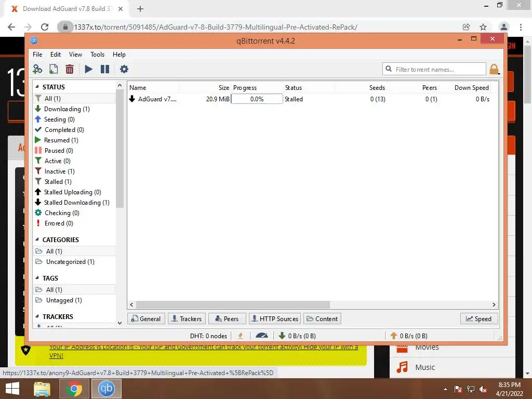Select the Checking (0) filter
The image size is (532, 399).
pos(74,212)
